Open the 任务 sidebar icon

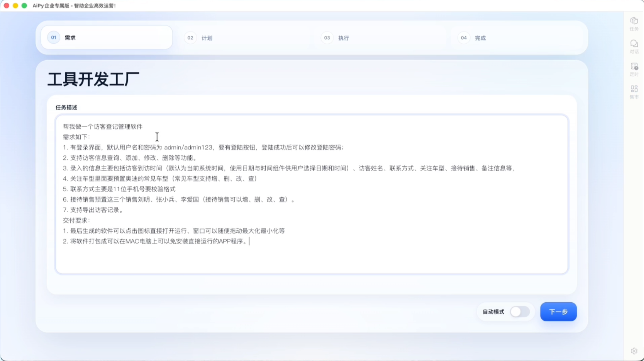coord(634,24)
